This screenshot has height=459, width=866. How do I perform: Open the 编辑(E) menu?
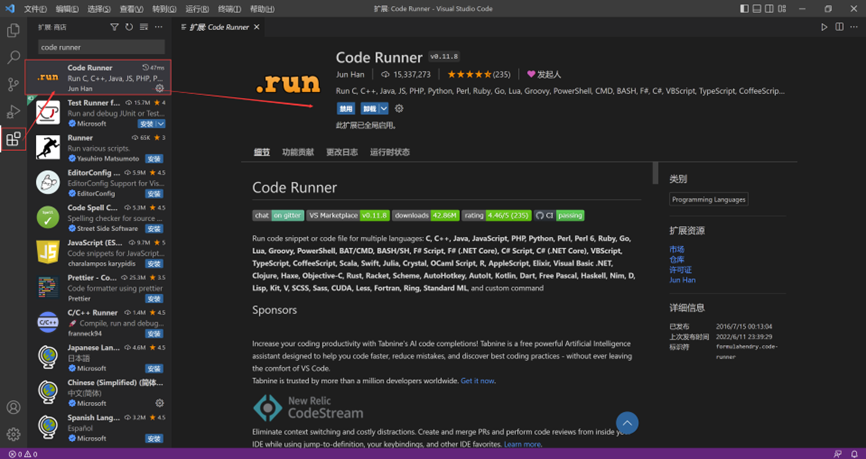(x=67, y=9)
